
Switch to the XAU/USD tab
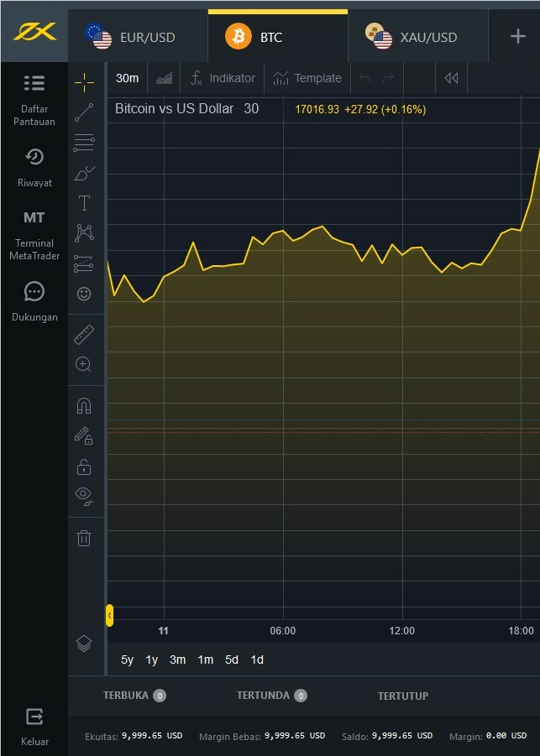(x=418, y=37)
